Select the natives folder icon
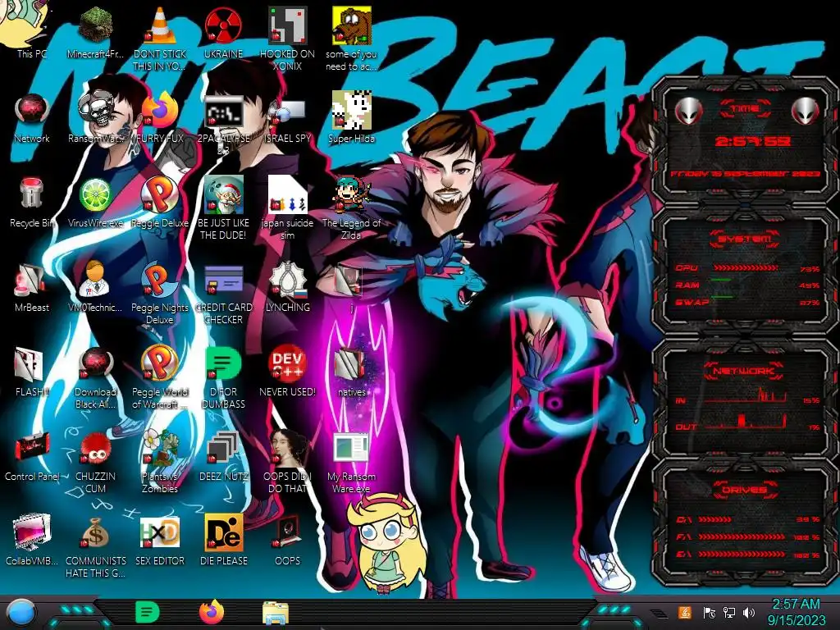 click(349, 364)
